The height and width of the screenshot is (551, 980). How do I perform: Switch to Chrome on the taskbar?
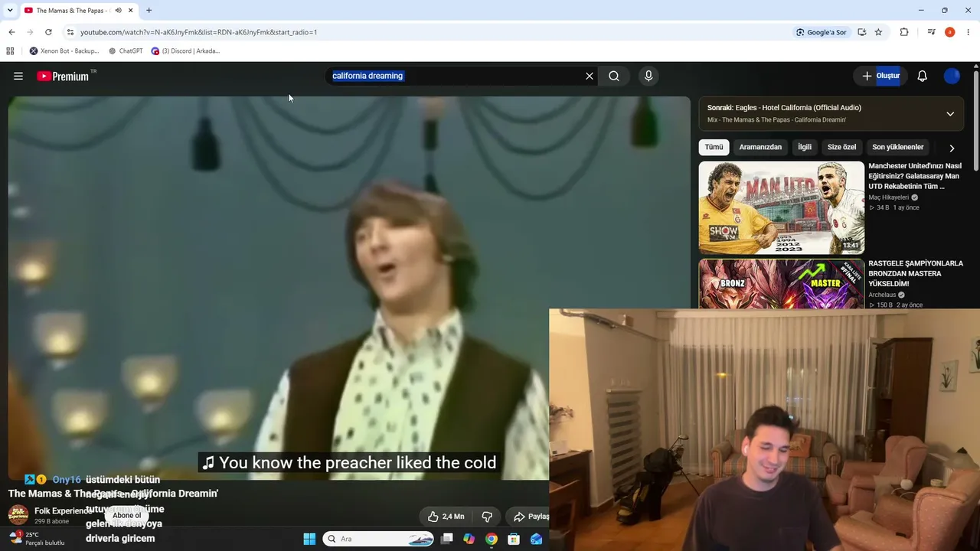click(492, 539)
